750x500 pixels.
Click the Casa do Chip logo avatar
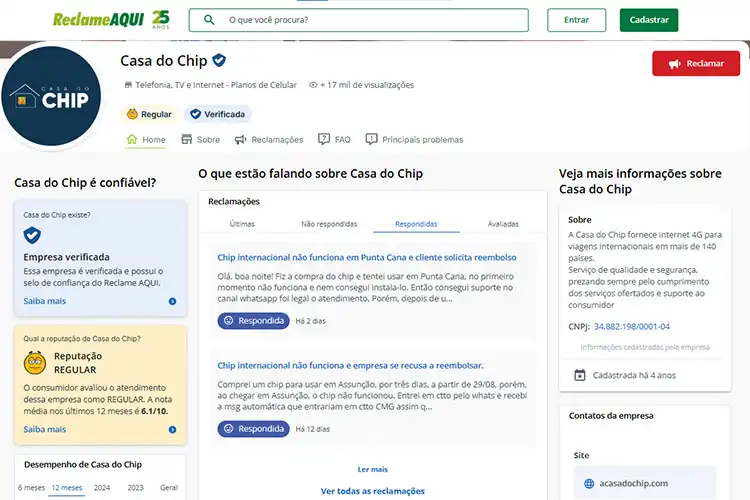[x=51, y=96]
